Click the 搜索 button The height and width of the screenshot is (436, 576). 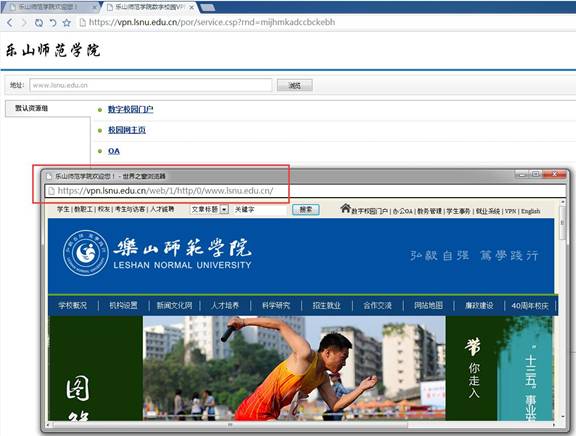(x=306, y=209)
